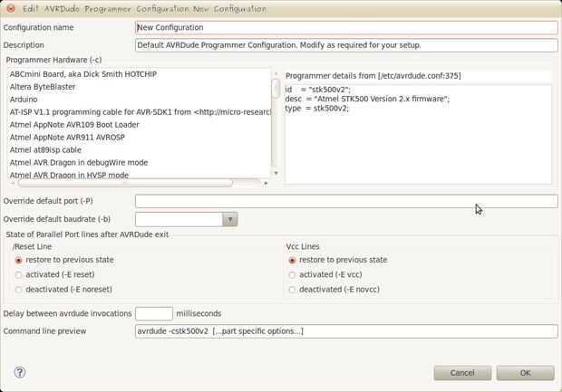This screenshot has width=562, height=392.
Task: Click the horizontal scrollbar thumb under programmer list
Action: click(125, 183)
